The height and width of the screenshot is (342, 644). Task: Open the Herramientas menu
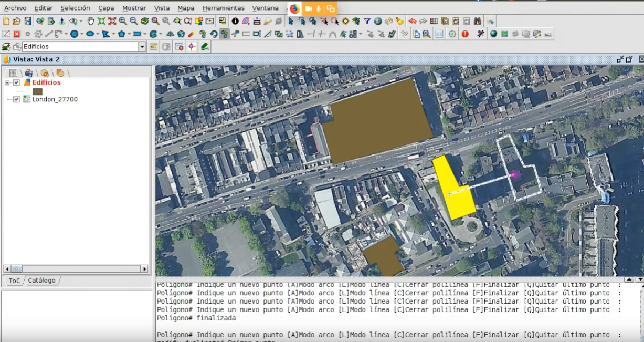click(x=223, y=8)
